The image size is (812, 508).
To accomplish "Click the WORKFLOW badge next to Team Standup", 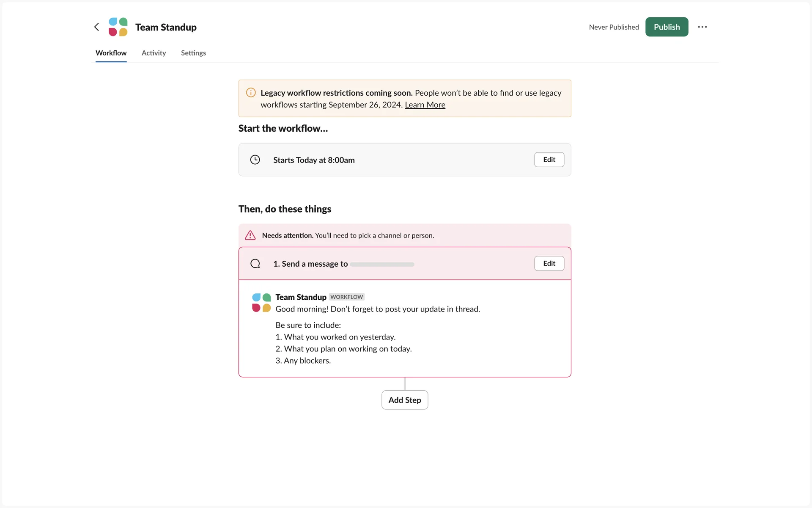I will [346, 297].
